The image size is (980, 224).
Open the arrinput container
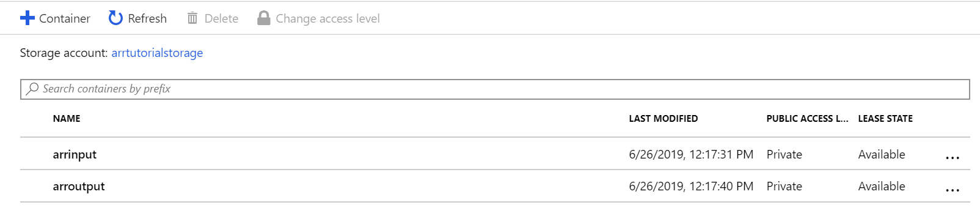(75, 155)
